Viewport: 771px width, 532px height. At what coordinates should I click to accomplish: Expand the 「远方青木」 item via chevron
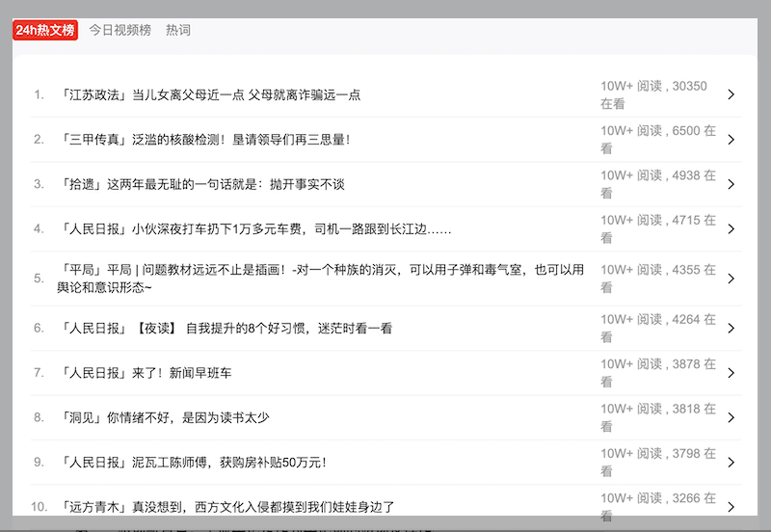731,507
